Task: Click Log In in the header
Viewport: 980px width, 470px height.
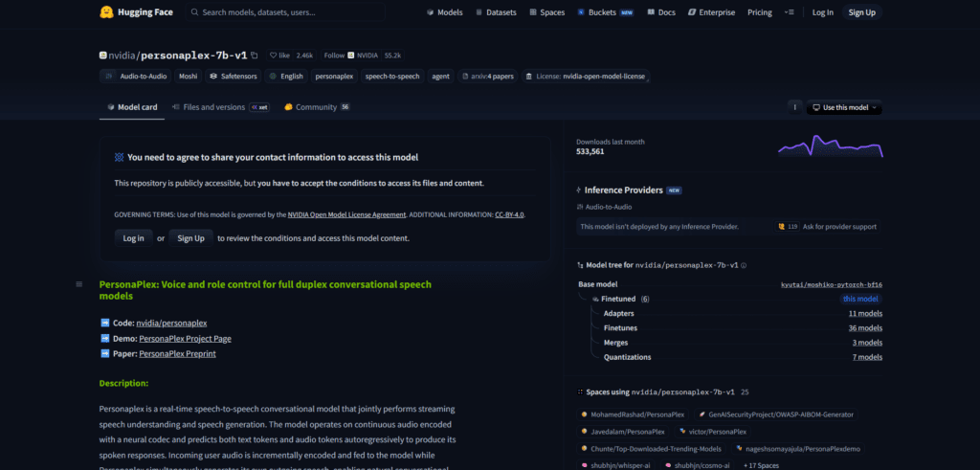Action: tap(822, 12)
